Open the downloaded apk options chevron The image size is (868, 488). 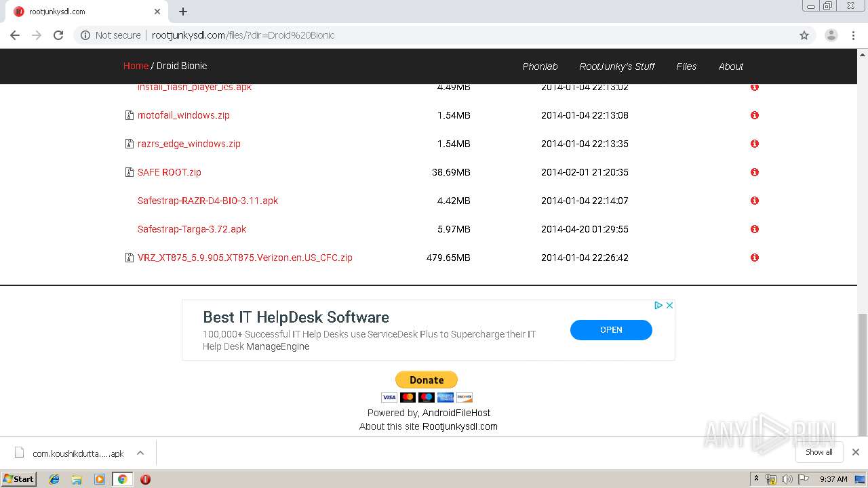[x=140, y=453]
